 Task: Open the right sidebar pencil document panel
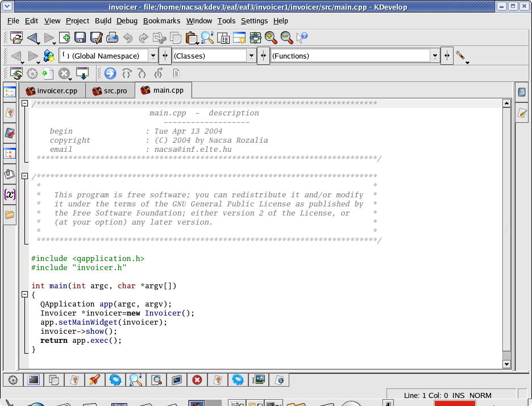click(x=522, y=113)
